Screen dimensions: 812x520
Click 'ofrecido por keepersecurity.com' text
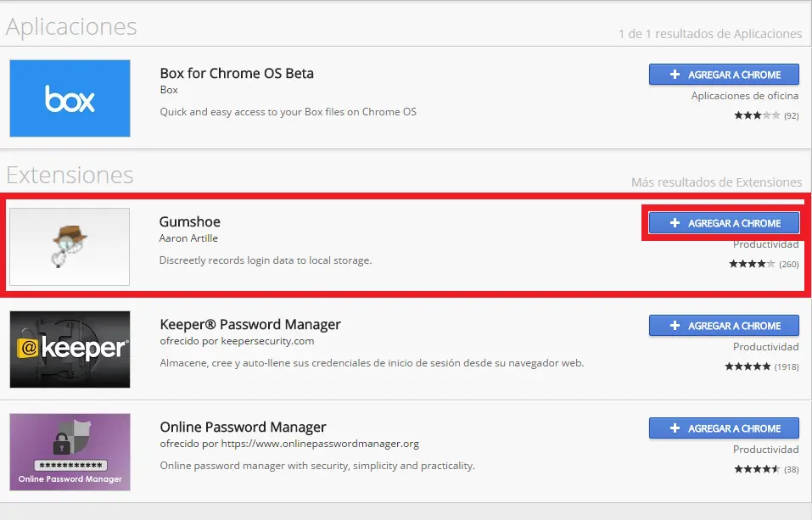[x=237, y=341]
